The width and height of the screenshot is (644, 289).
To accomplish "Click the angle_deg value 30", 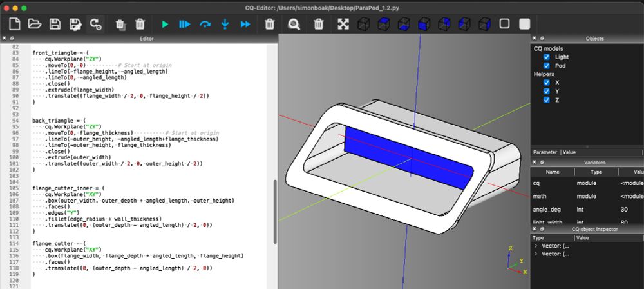I will pyautogui.click(x=624, y=209).
